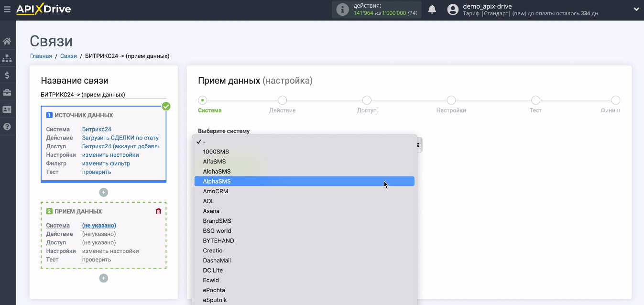The image size is (644, 305).
Task: Open the connections sitemap sidebar icon
Action: [7, 58]
